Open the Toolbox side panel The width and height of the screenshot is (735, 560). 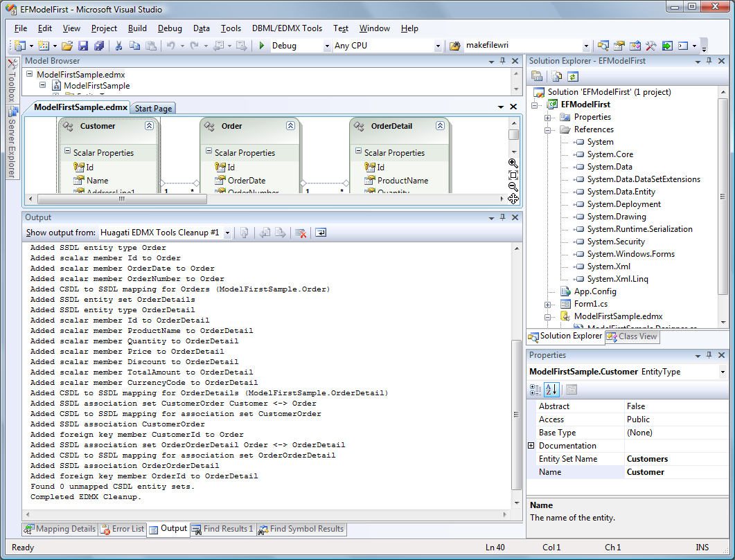point(12,80)
